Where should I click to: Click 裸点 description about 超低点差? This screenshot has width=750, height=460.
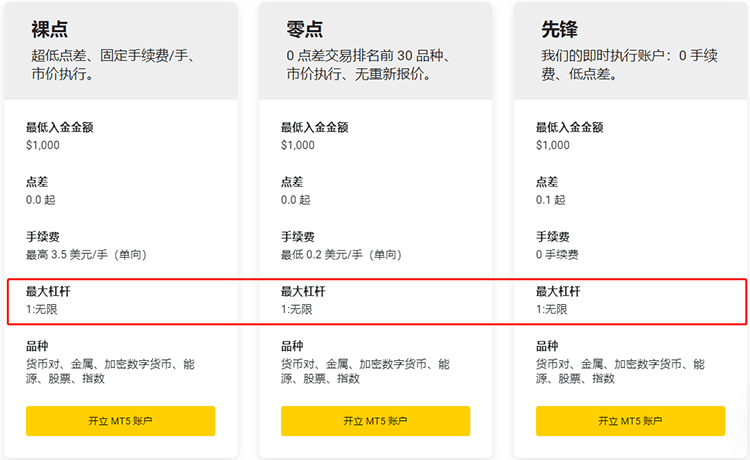click(113, 65)
